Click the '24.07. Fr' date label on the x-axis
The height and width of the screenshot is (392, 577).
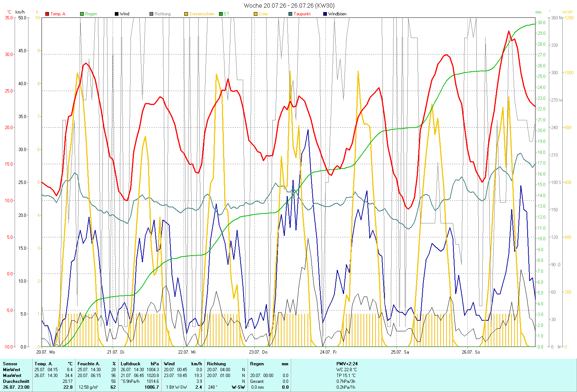coord(328,352)
